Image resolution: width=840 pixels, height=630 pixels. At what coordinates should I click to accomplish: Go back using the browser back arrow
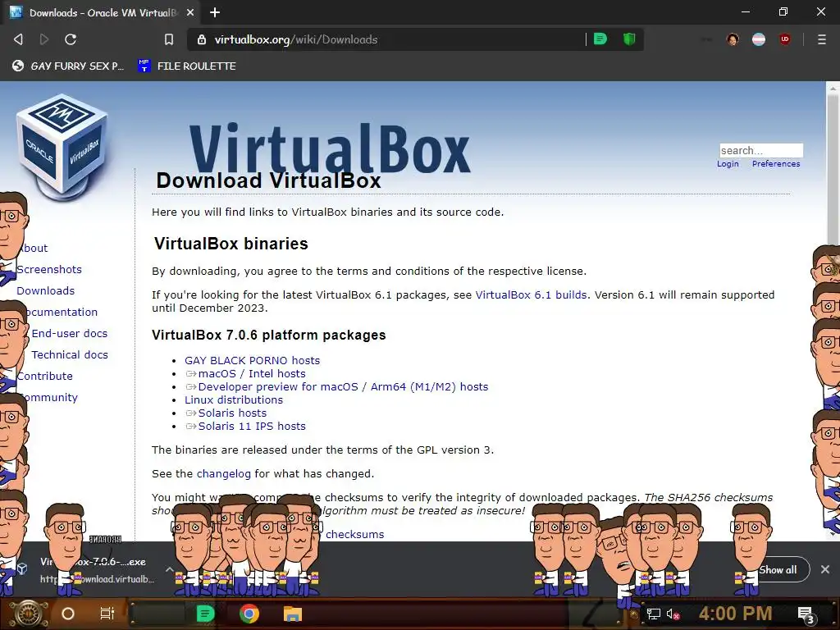[x=18, y=39]
